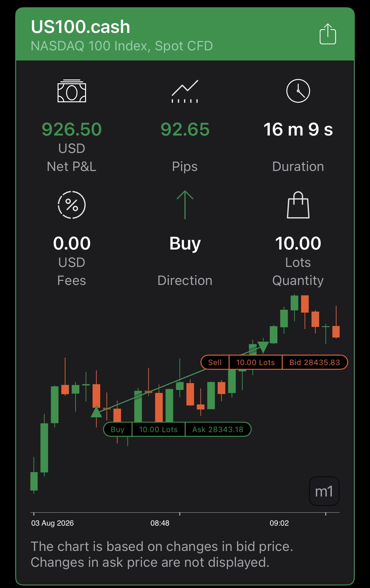Tap the green up-arrow Direction icon
This screenshot has width=370, height=588.
185,205
